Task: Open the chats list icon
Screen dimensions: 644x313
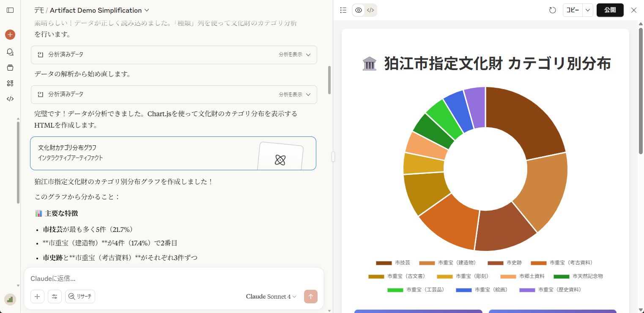Action: [10, 52]
